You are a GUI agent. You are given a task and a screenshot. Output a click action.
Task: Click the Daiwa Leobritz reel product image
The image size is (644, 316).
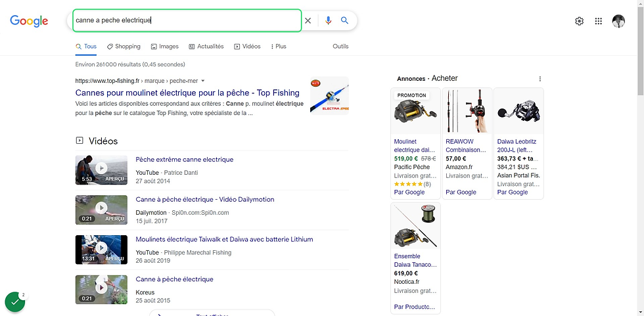(x=518, y=111)
